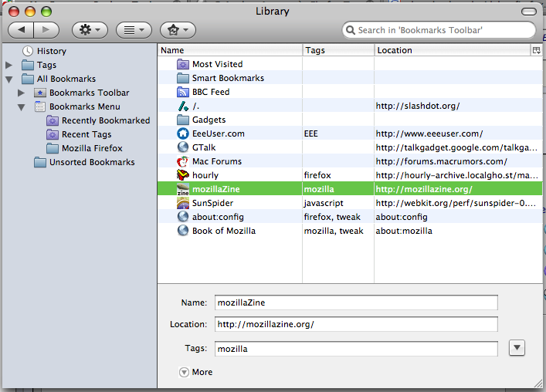Collapse the Bookmarks Menu triangle

click(x=22, y=107)
